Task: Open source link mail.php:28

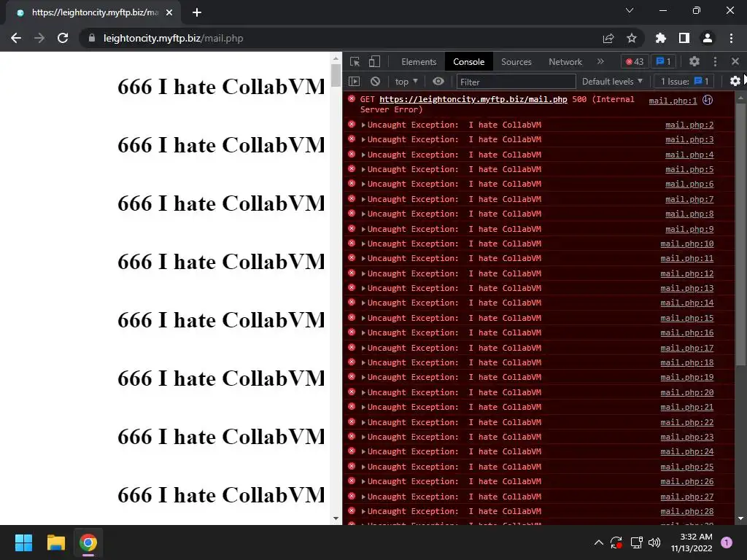Action: point(687,511)
